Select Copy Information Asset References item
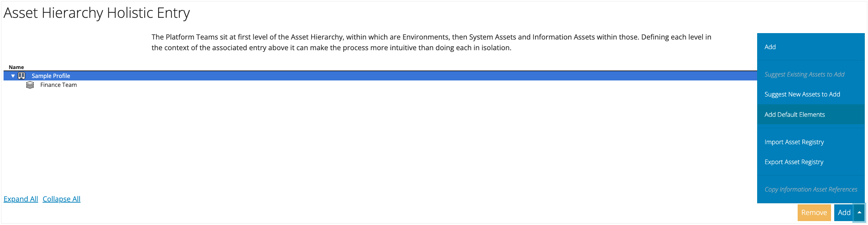868x225 pixels. coord(811,189)
